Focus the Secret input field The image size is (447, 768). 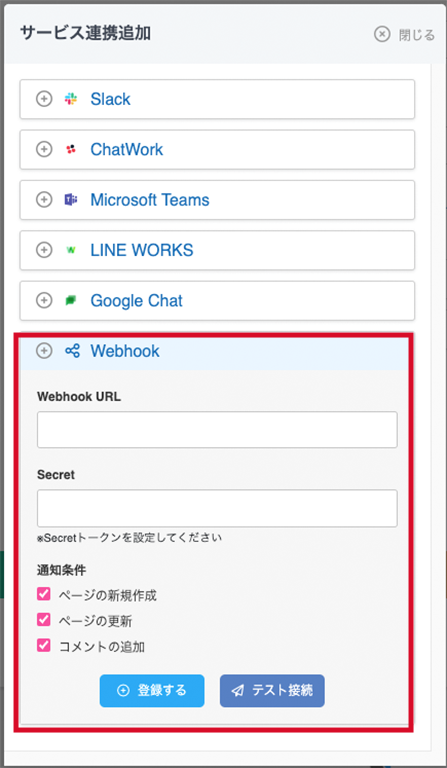[x=217, y=508]
